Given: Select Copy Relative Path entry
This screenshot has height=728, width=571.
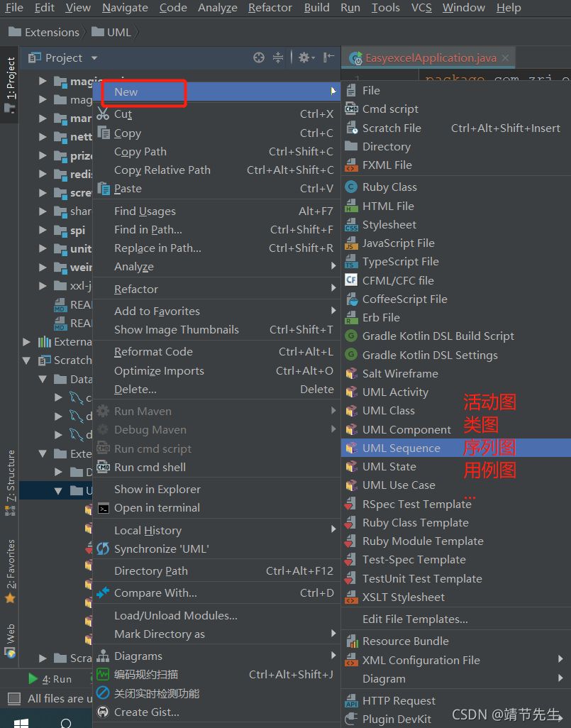Looking at the screenshot, I should 217,170.
